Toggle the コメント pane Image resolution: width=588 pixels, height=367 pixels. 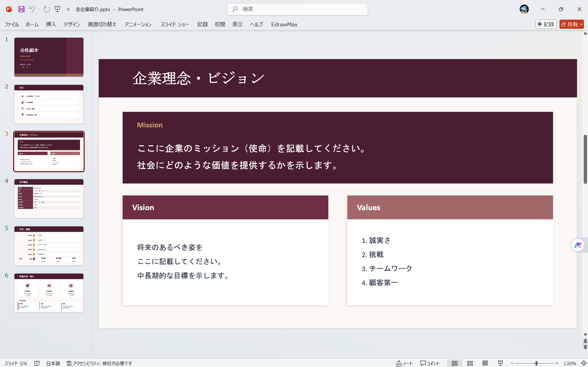(x=430, y=363)
